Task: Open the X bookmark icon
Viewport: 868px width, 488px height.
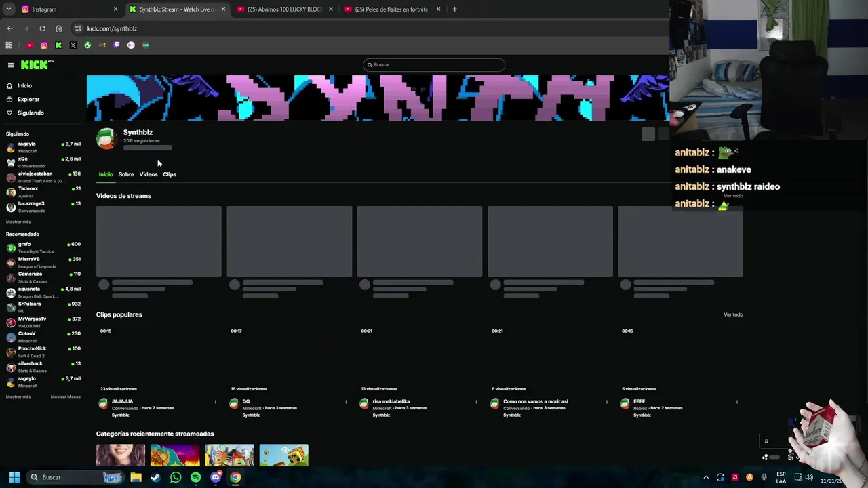Action: [73, 45]
